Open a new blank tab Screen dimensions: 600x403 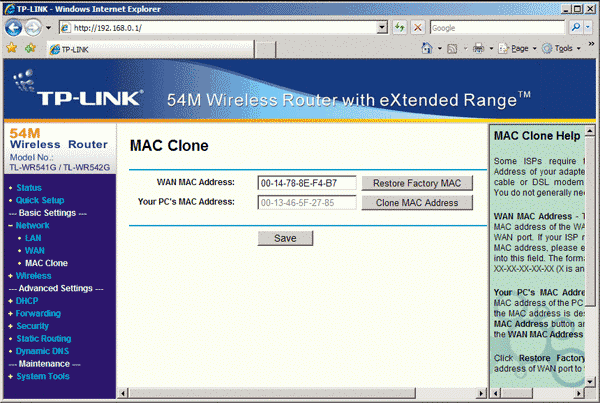pos(265,50)
